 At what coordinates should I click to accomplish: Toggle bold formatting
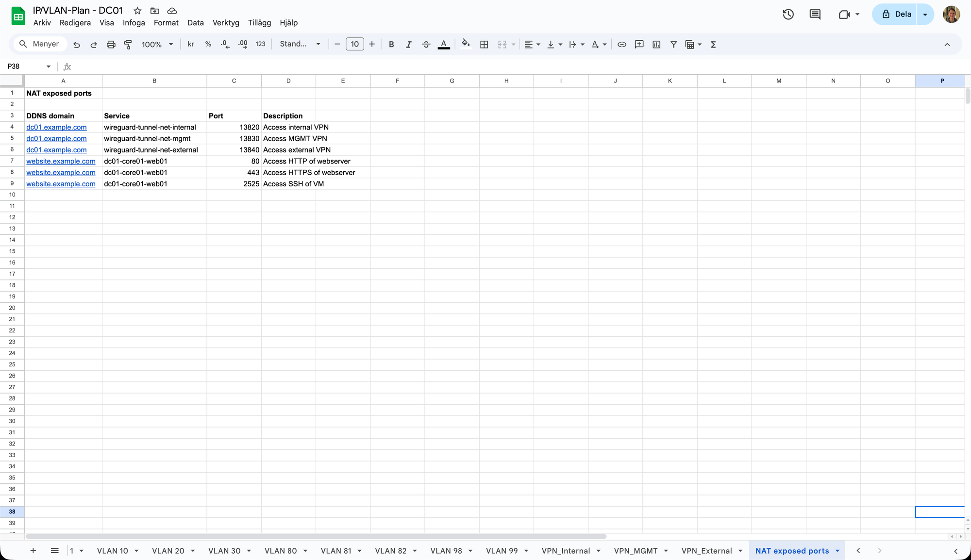(x=391, y=44)
